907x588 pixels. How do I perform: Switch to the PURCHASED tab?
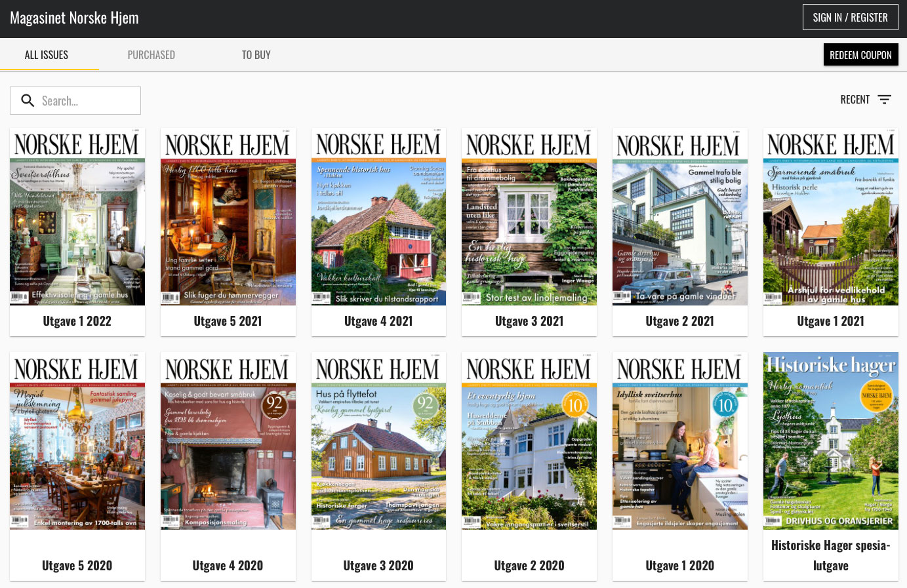(151, 55)
